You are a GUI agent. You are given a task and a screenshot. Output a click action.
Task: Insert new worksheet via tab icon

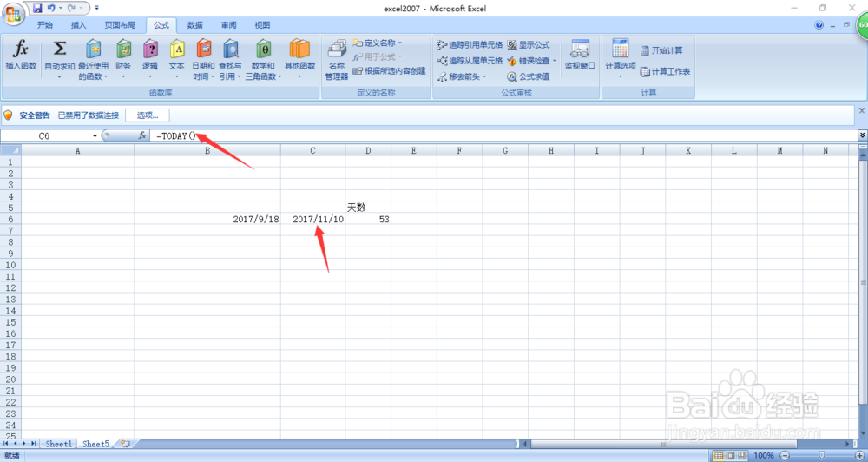(126, 444)
